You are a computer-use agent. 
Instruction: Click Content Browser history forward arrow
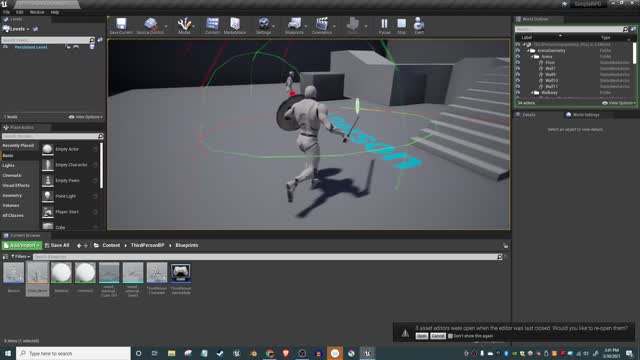(86, 246)
